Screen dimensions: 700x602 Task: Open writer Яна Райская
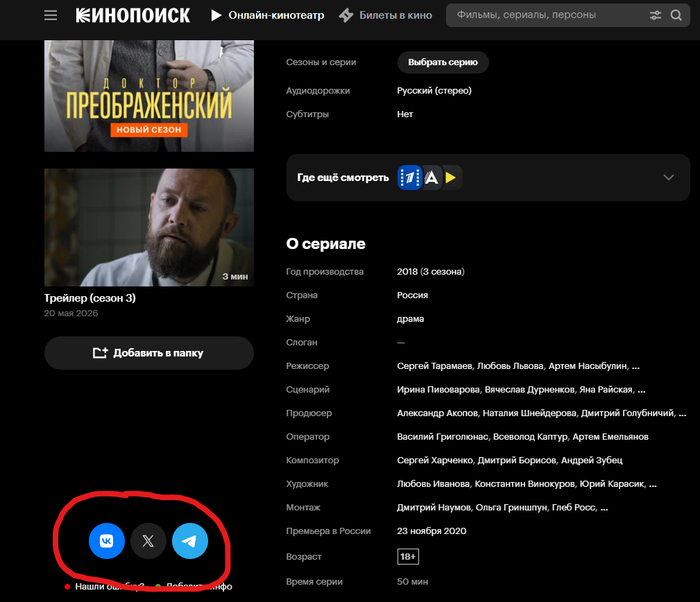[606, 389]
